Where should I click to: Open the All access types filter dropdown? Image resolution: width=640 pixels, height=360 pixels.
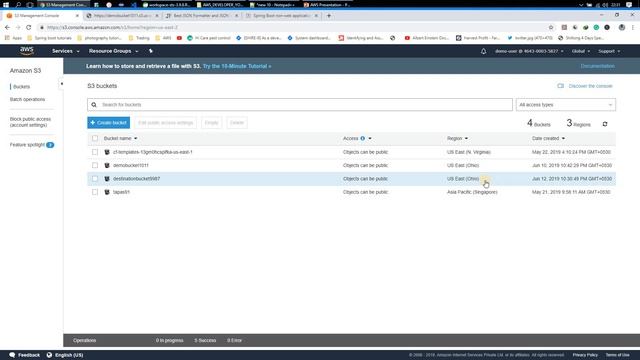coord(566,105)
